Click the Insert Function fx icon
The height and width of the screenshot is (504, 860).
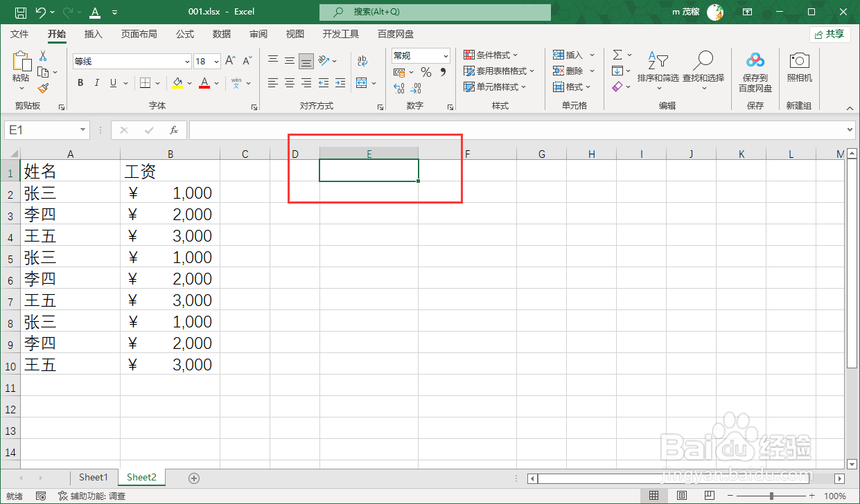click(174, 130)
